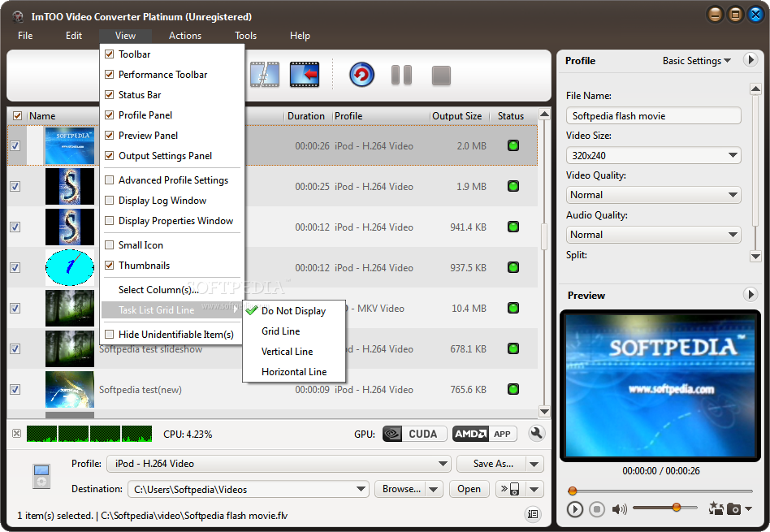Check Hide Unidentifiable Item(s)
Screen dimensions: 770x532
[172, 335]
